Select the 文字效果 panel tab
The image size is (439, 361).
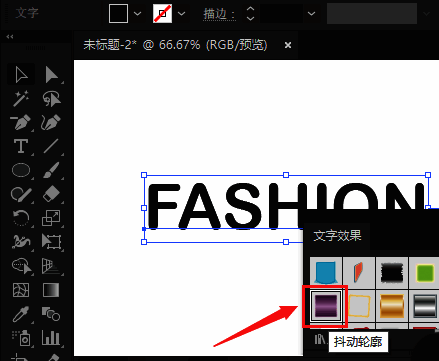click(337, 236)
